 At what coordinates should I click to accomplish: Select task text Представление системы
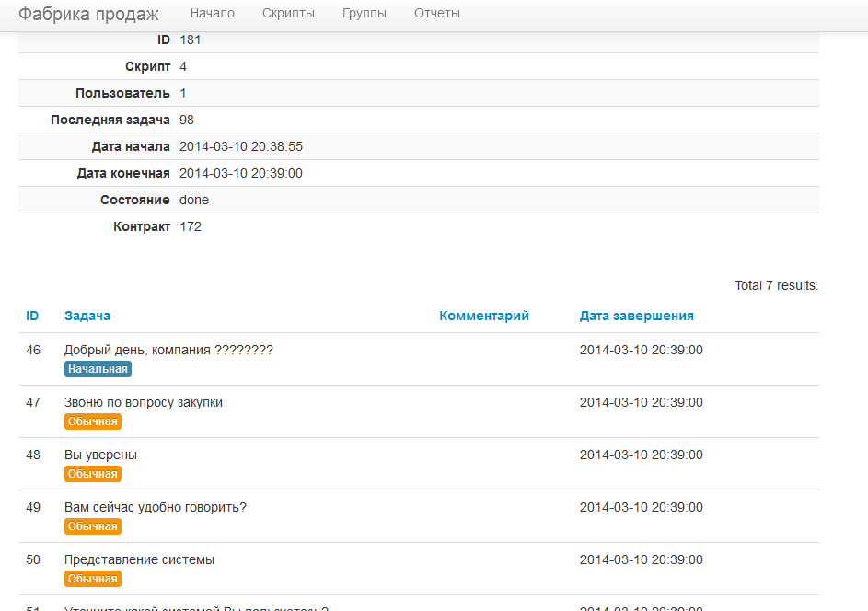click(x=140, y=560)
